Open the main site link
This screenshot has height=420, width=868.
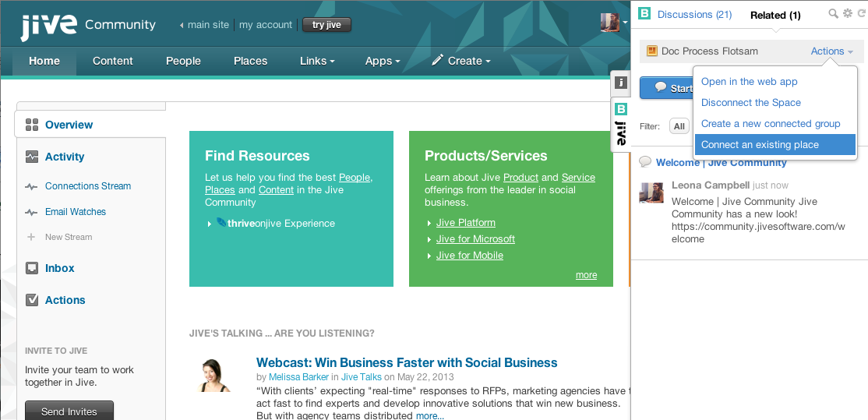(208, 25)
